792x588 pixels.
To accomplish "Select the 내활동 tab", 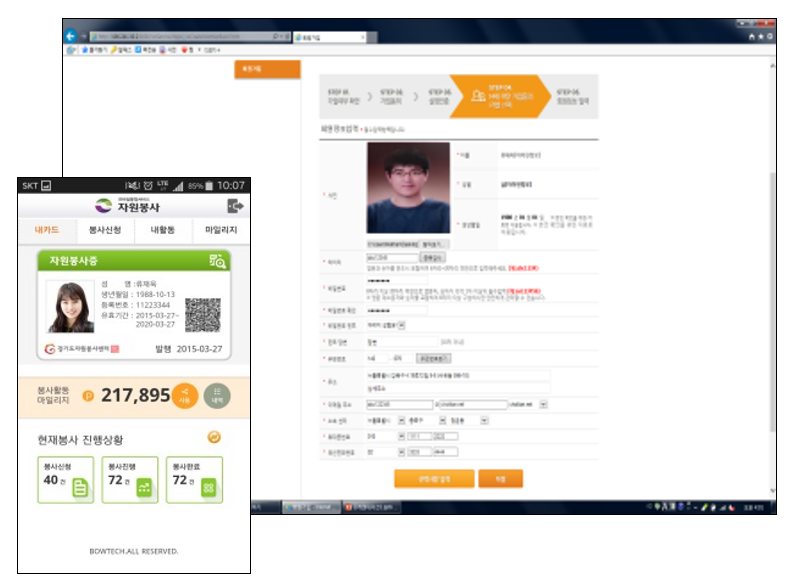I will 163,230.
